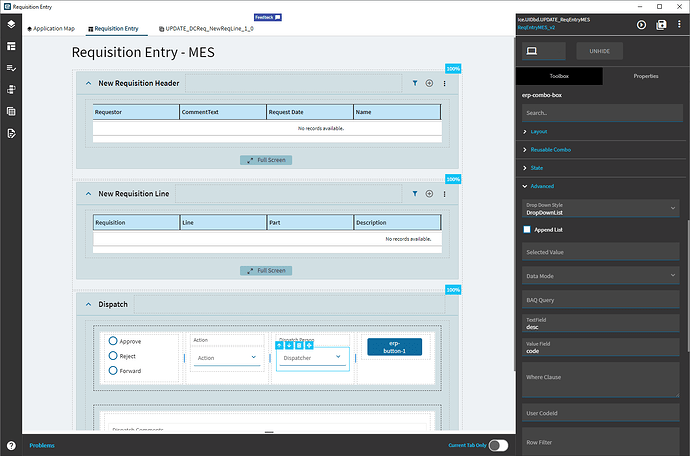
Task: Click filter icon in New Requisition Header
Action: tap(415, 83)
